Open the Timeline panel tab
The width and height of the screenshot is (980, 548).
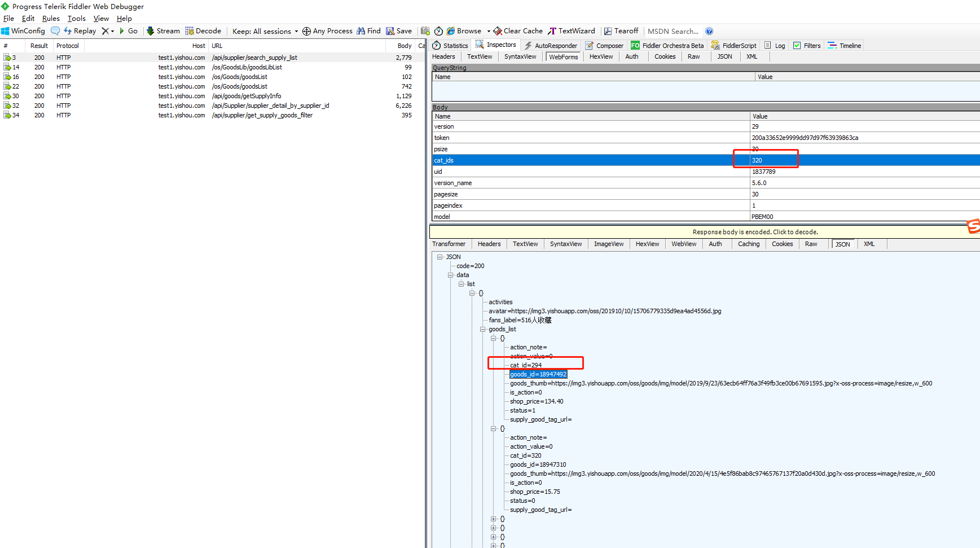point(845,46)
